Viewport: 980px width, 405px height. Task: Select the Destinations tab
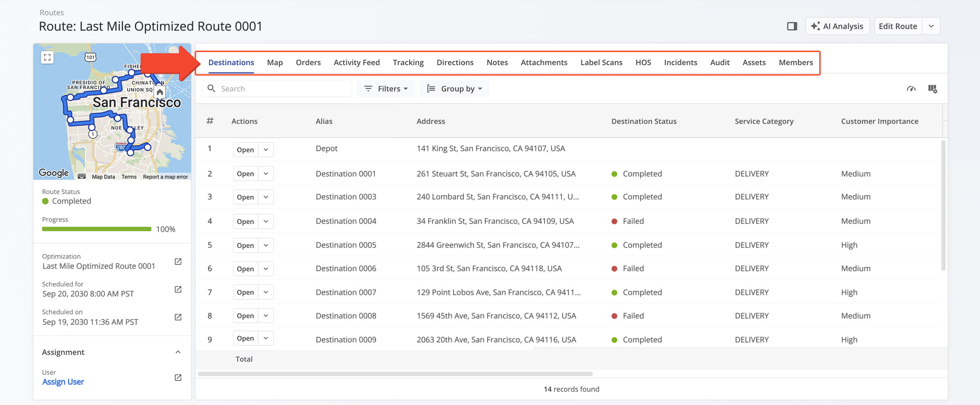pos(231,63)
